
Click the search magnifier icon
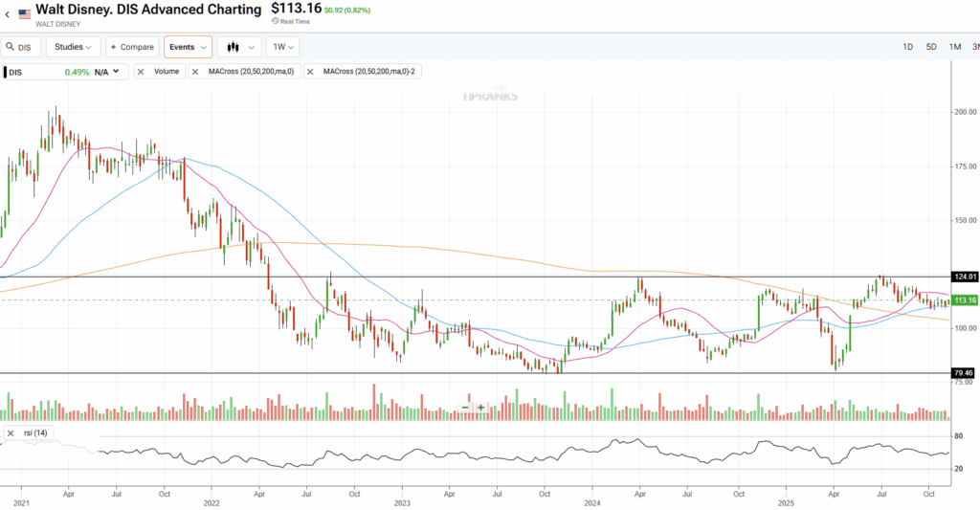(10, 47)
